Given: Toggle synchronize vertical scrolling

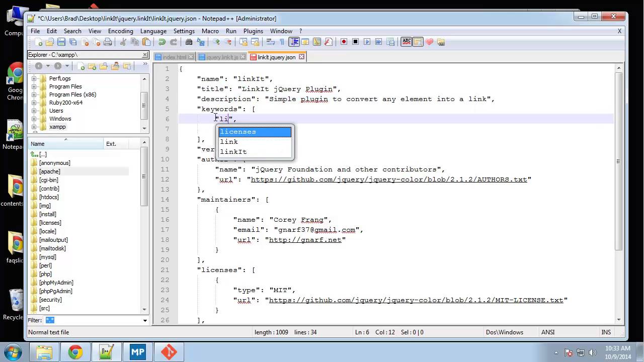Looking at the screenshot, I should [244, 42].
